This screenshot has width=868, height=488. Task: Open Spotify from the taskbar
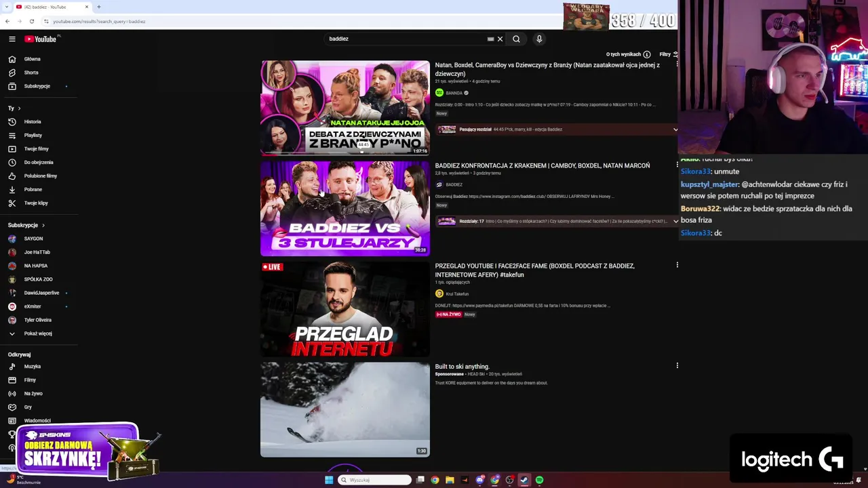[539, 480]
